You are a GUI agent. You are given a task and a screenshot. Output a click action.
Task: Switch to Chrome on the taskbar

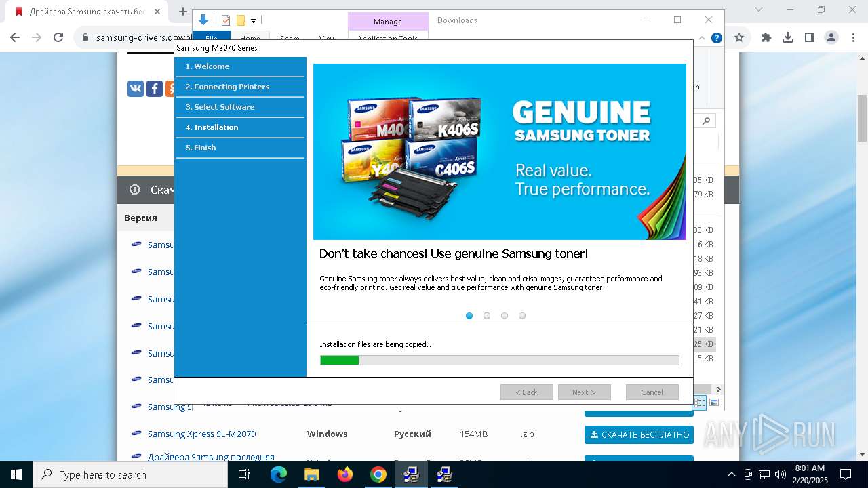[378, 474]
